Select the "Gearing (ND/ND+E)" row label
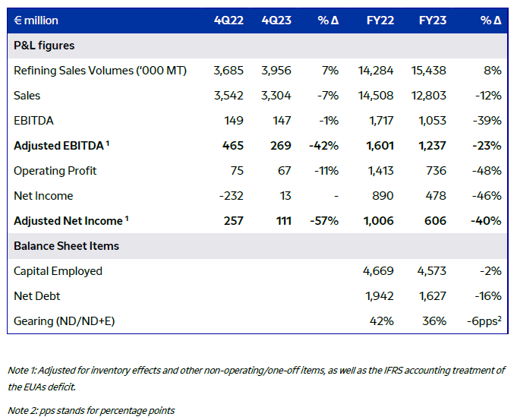Image resolution: width=517 pixels, height=420 pixels. (66, 321)
